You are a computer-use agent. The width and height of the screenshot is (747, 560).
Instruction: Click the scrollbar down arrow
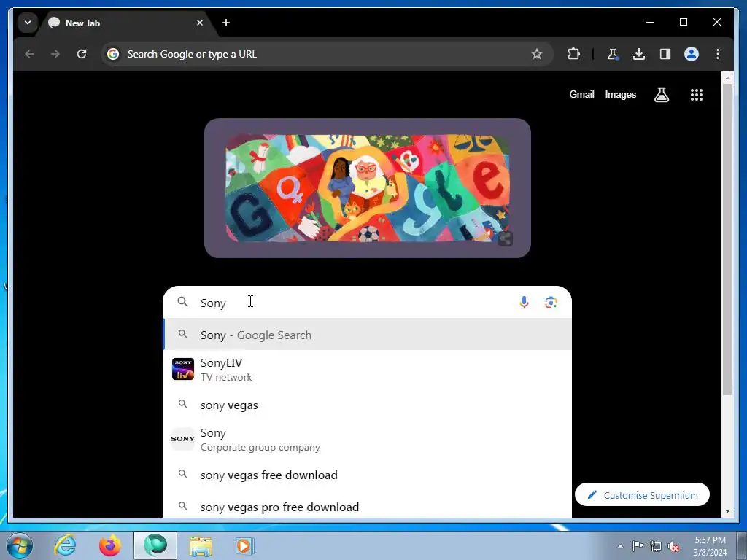click(727, 511)
